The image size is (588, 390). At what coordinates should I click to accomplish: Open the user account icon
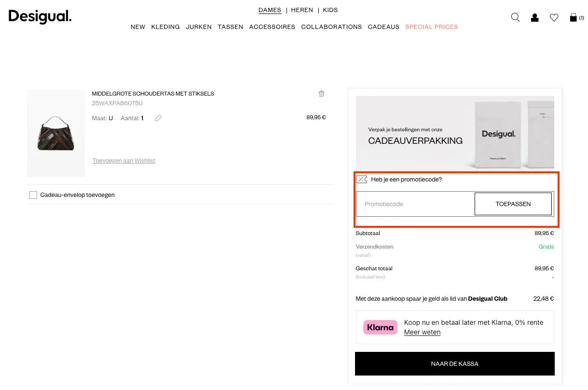[x=534, y=18]
